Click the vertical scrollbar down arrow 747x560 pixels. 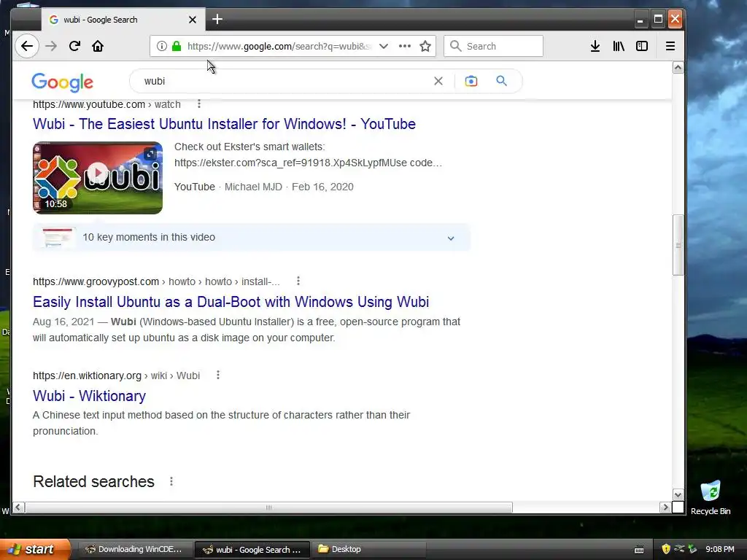click(678, 495)
